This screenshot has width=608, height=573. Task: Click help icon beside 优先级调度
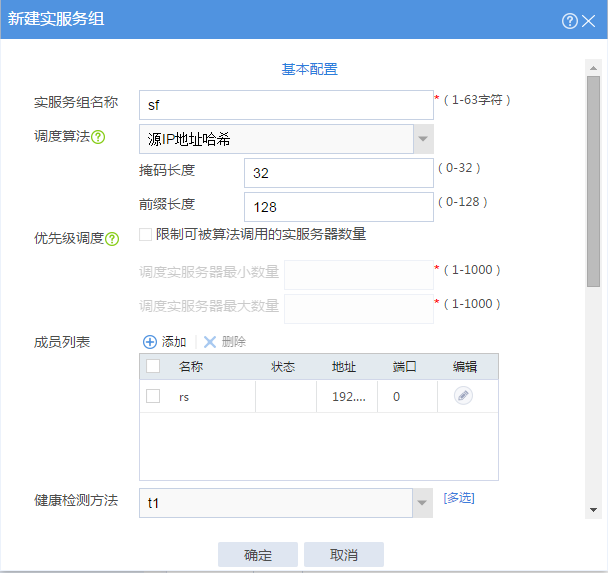pos(112,239)
